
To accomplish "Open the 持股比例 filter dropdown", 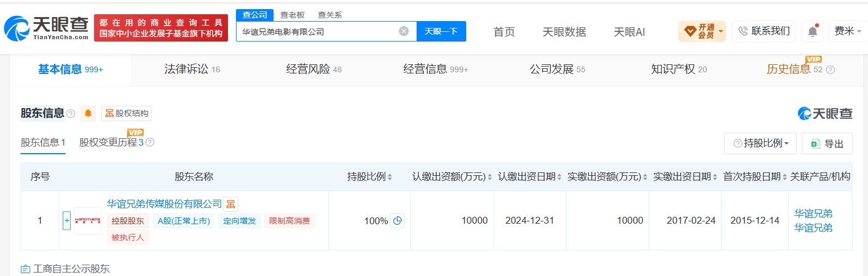I will [760, 143].
